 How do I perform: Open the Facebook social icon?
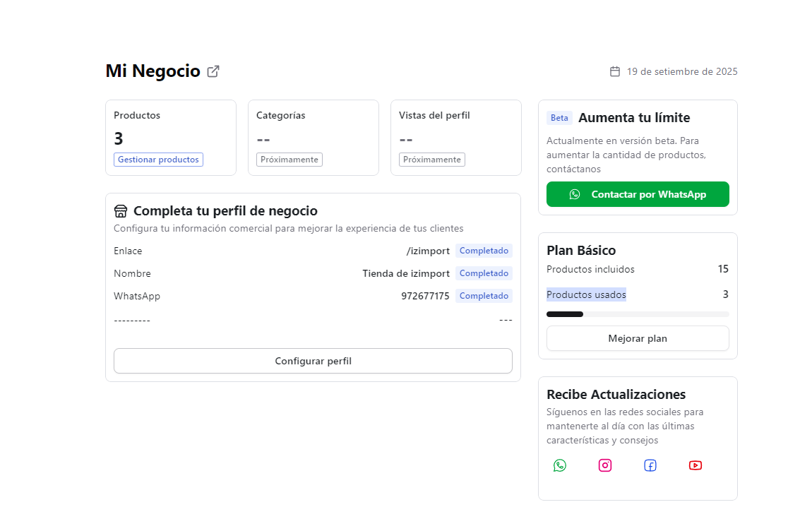pos(650,465)
